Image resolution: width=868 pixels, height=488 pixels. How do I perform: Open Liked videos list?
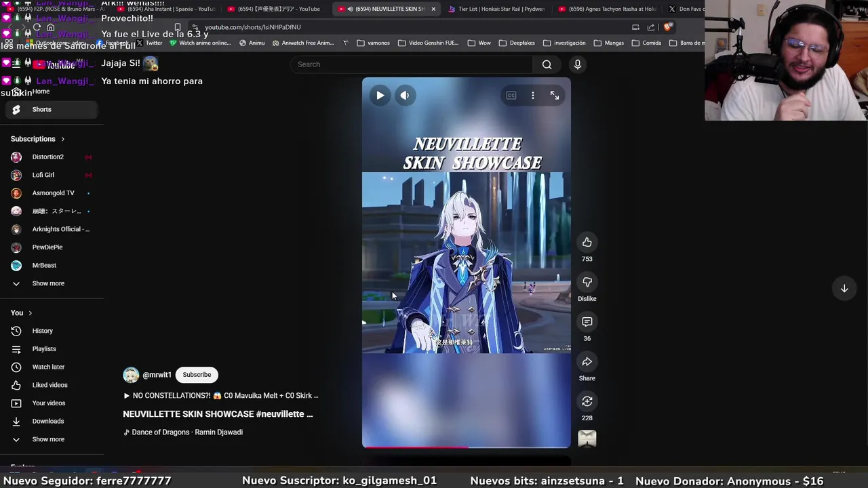coord(52,385)
